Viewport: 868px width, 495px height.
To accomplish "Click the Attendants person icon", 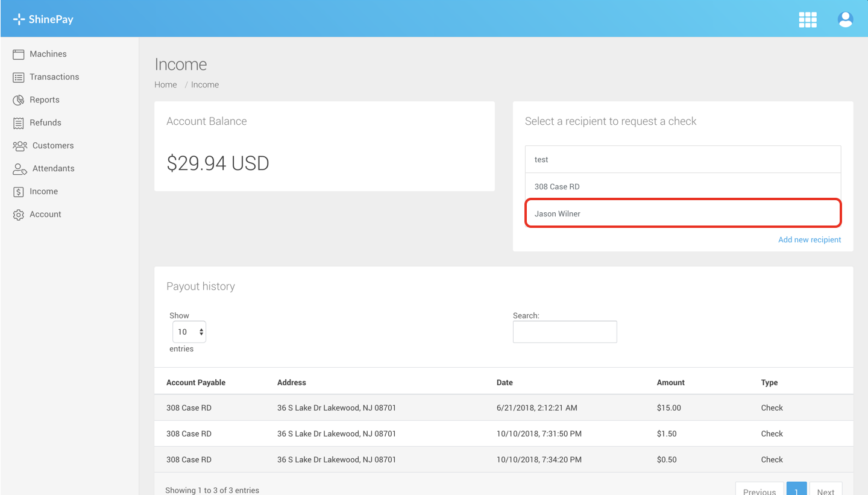I will [20, 169].
